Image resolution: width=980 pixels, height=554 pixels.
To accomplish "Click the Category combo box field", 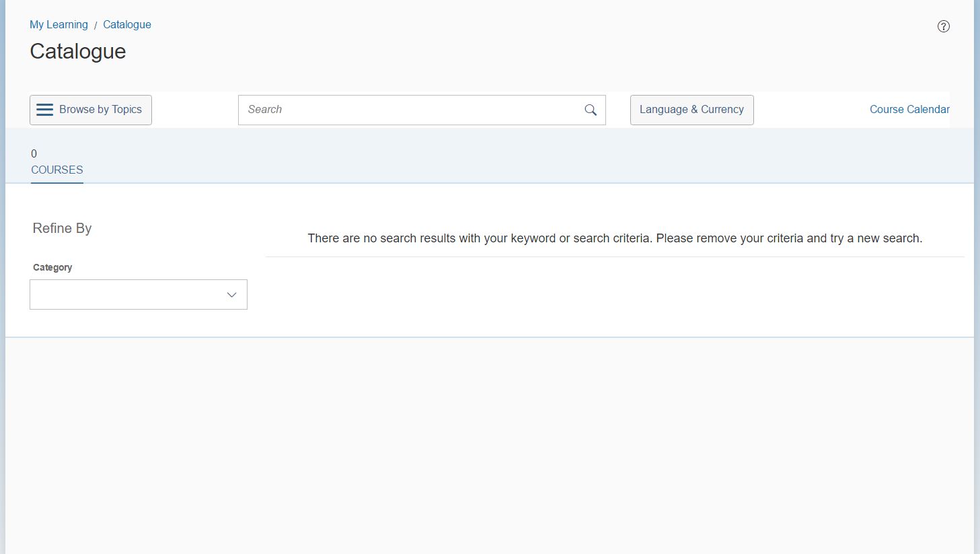I will 139,294.
